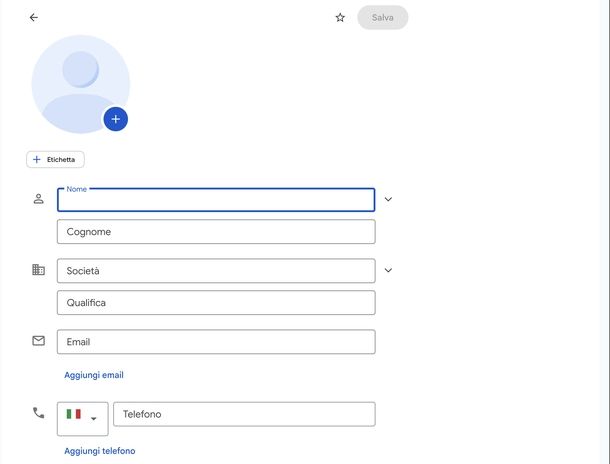Image resolution: width=610 pixels, height=464 pixels.
Task: Click the phone icon beside Telefono
Action: pos(39,413)
